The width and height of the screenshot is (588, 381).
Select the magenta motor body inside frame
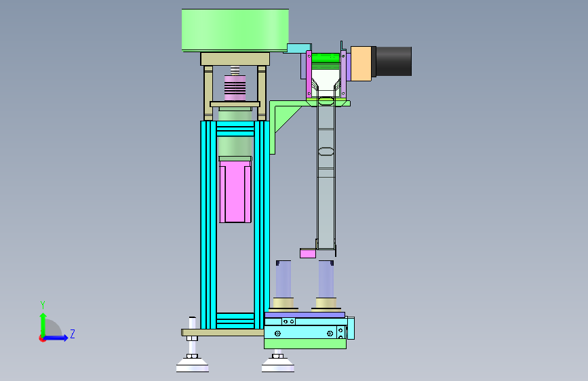tap(235, 192)
